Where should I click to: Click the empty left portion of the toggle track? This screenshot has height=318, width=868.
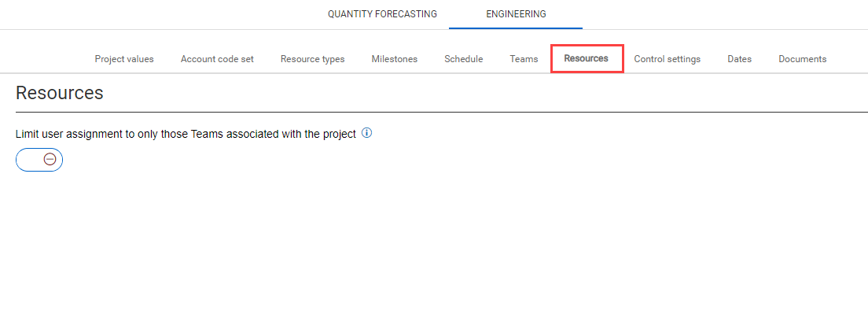[x=29, y=160]
